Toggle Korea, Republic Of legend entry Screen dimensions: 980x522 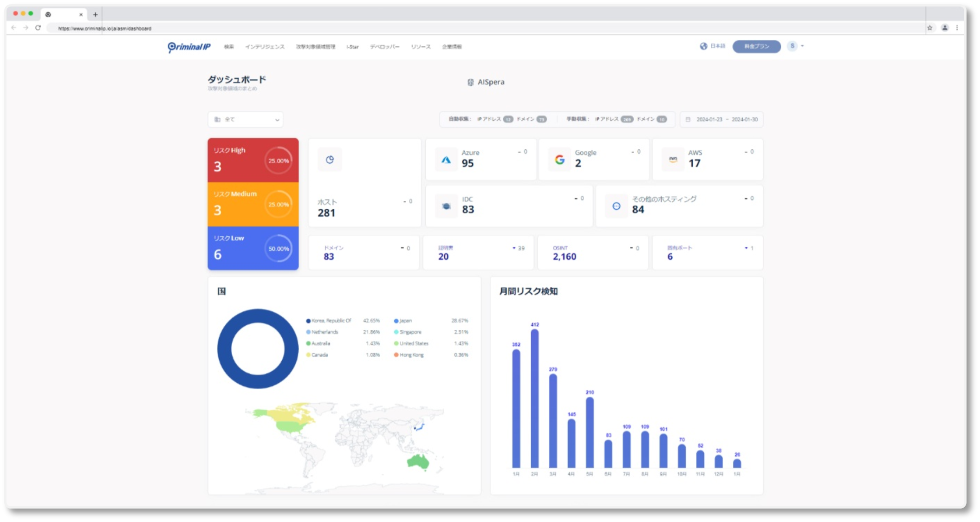pos(331,321)
